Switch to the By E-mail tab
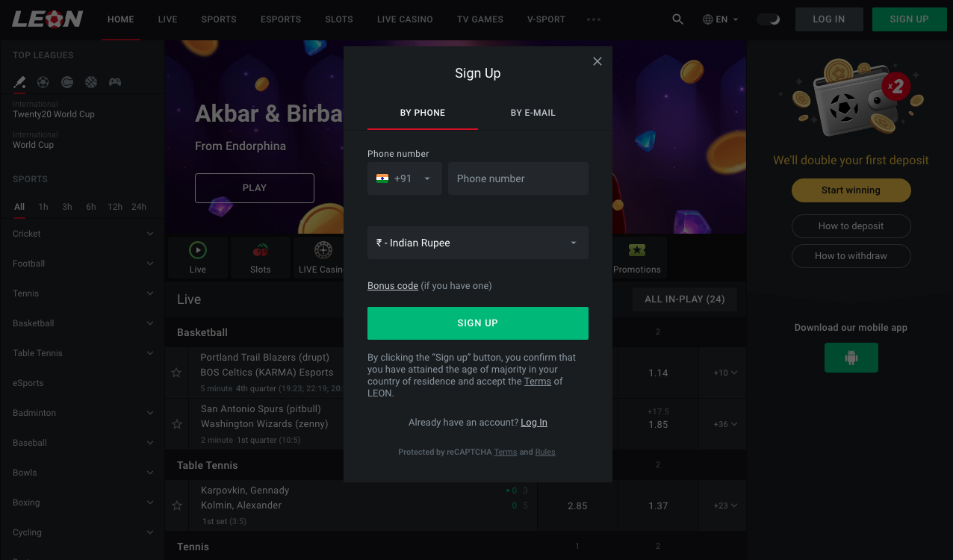The image size is (953, 560). tap(533, 113)
